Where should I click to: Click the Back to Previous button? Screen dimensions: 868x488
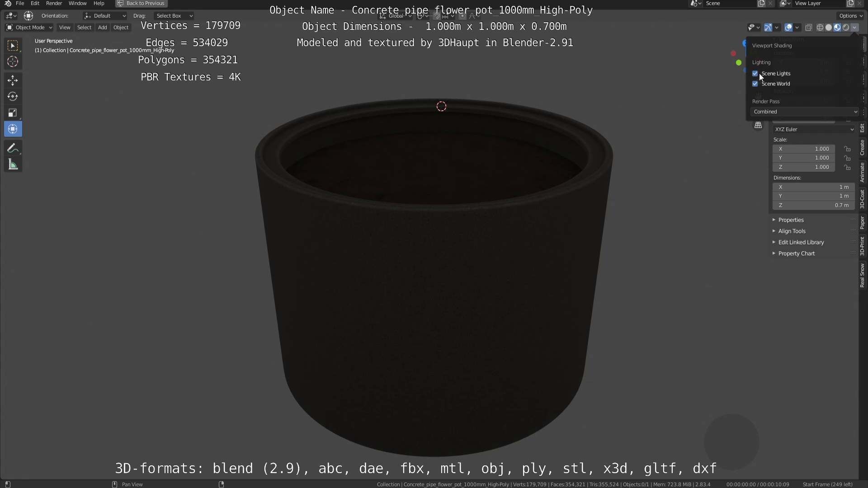(x=141, y=4)
